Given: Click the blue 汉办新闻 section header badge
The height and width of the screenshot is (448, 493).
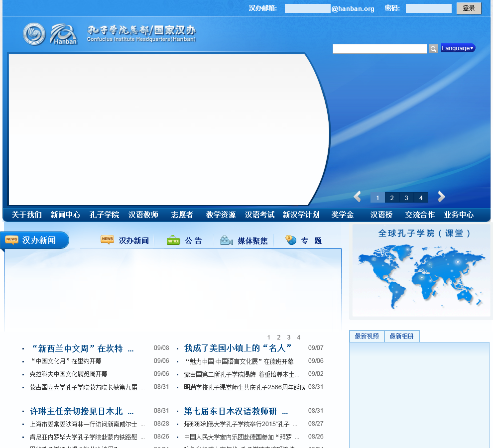Looking at the screenshot, I should (x=34, y=240).
